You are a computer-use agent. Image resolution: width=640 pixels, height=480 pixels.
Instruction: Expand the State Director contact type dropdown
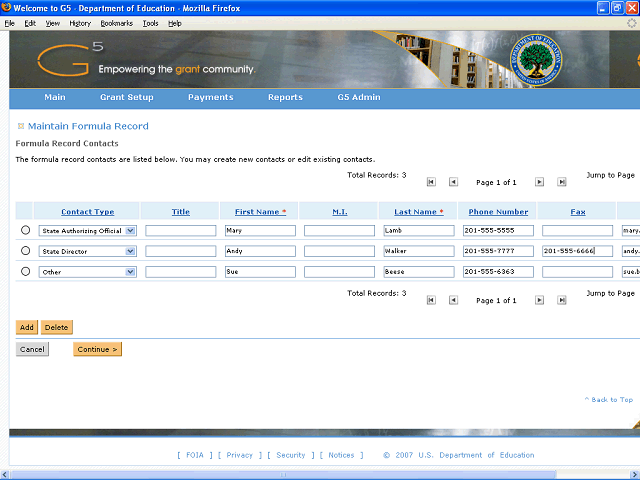pos(130,251)
